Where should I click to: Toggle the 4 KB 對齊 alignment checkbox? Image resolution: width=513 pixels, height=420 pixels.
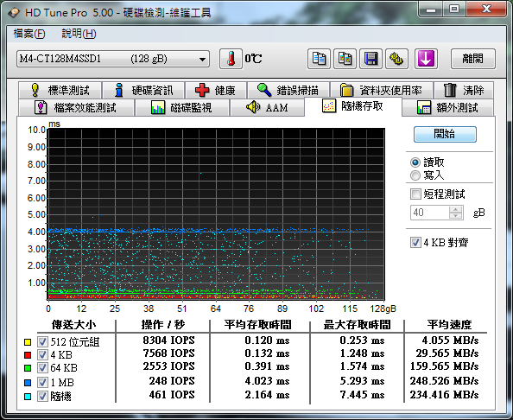point(415,242)
